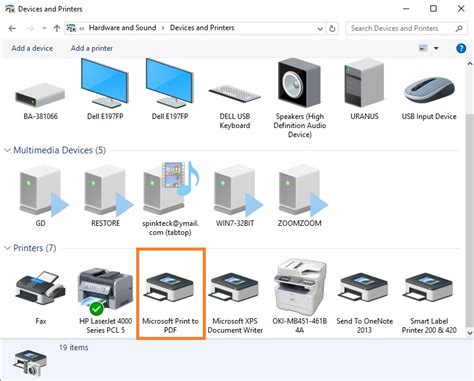Click Hardware and Sound in breadcrumb

pos(122,28)
